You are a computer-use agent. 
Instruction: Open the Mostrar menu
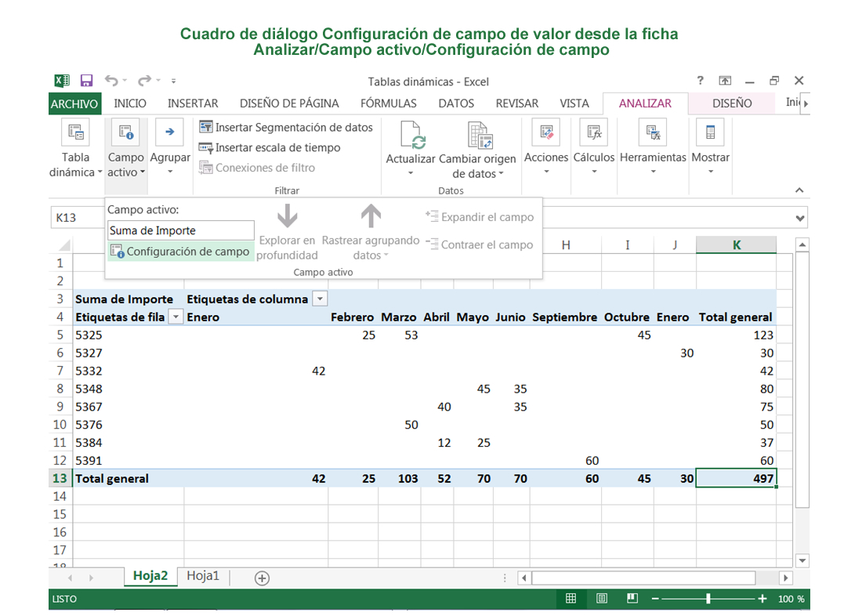pos(710,148)
